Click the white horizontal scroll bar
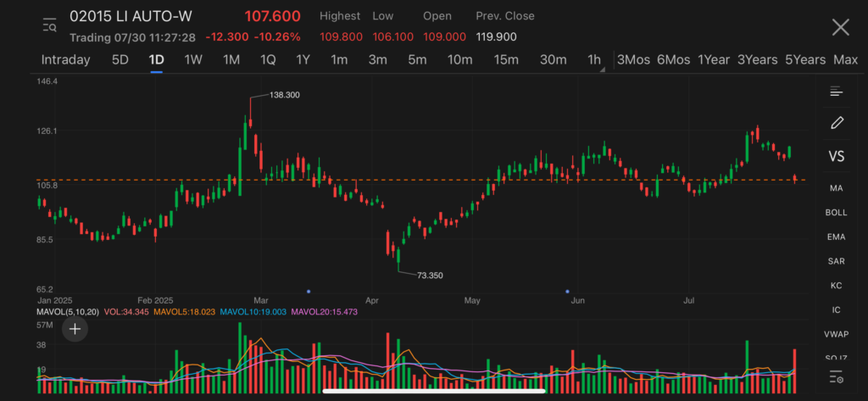This screenshot has width=868, height=401. (433, 392)
